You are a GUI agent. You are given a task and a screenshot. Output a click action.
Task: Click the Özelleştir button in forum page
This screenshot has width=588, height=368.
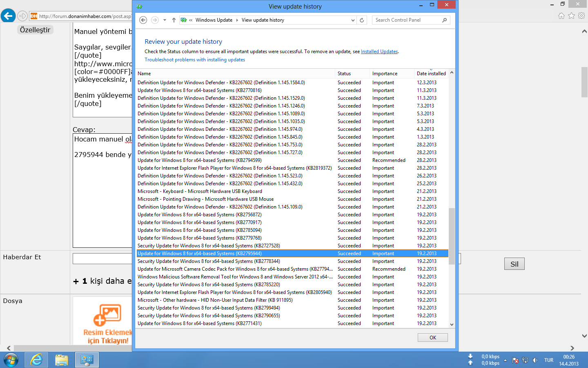35,30
